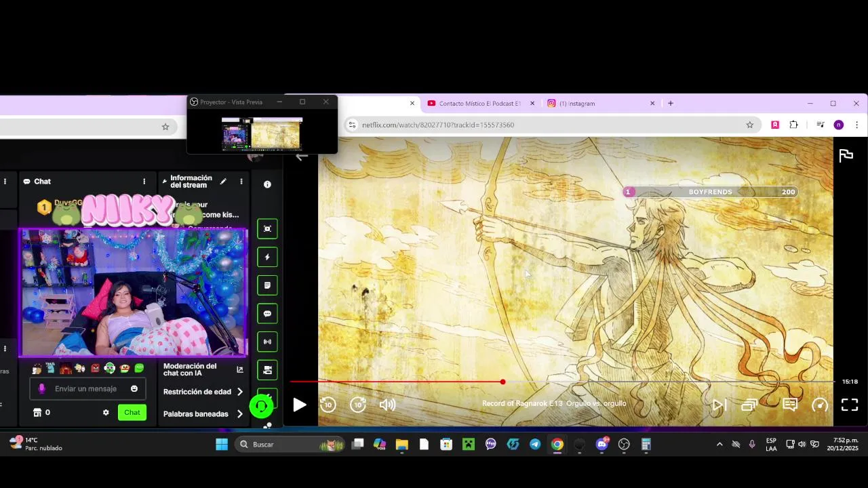The width and height of the screenshot is (868, 488).
Task: Open the emoji picker in chat
Action: click(x=134, y=389)
